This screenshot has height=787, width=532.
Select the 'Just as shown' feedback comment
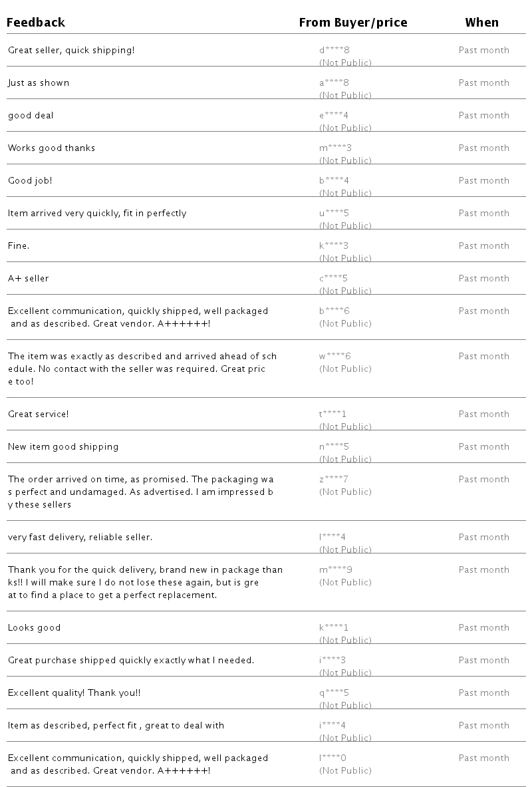click(x=39, y=83)
